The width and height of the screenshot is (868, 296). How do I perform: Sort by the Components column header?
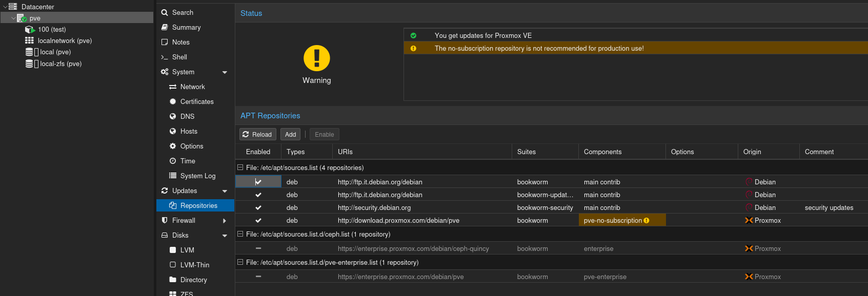tap(622, 152)
